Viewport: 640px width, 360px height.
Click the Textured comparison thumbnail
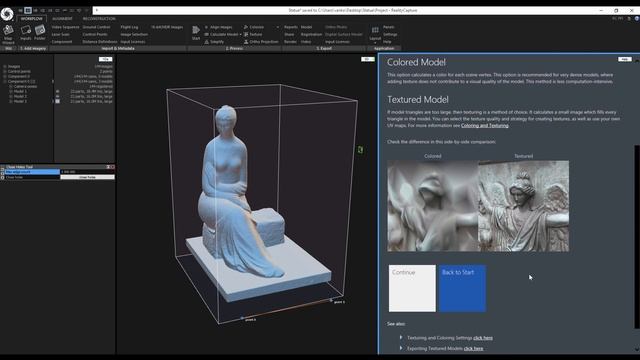(x=524, y=206)
